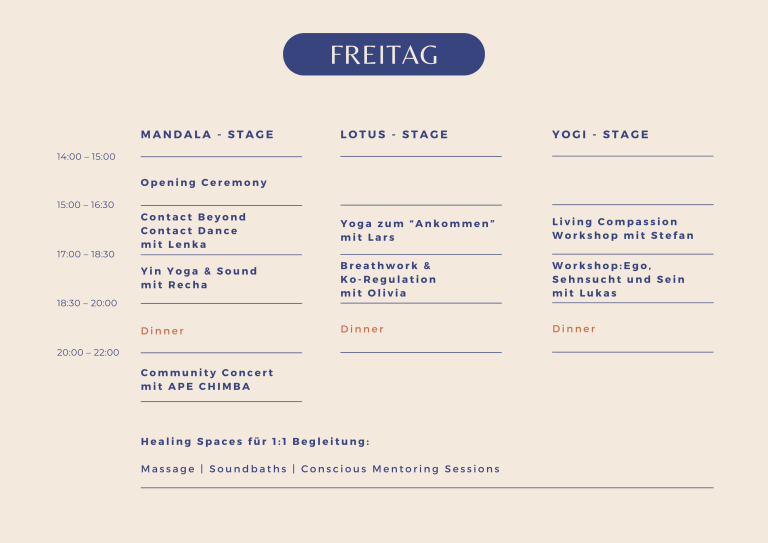Open Yoga zum "Ankommen" mit Lars
Viewport: 768px width, 543px height.
click(x=418, y=231)
